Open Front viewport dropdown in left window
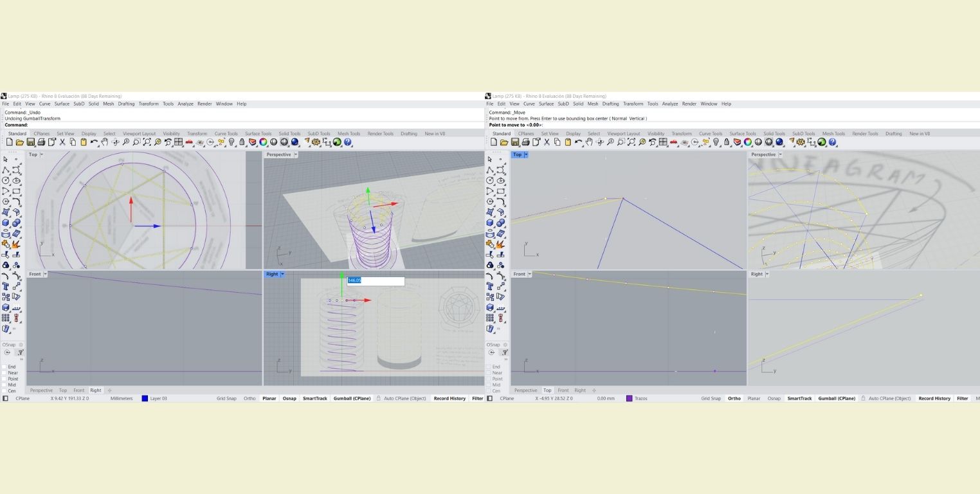This screenshot has height=494, width=980. (x=45, y=274)
